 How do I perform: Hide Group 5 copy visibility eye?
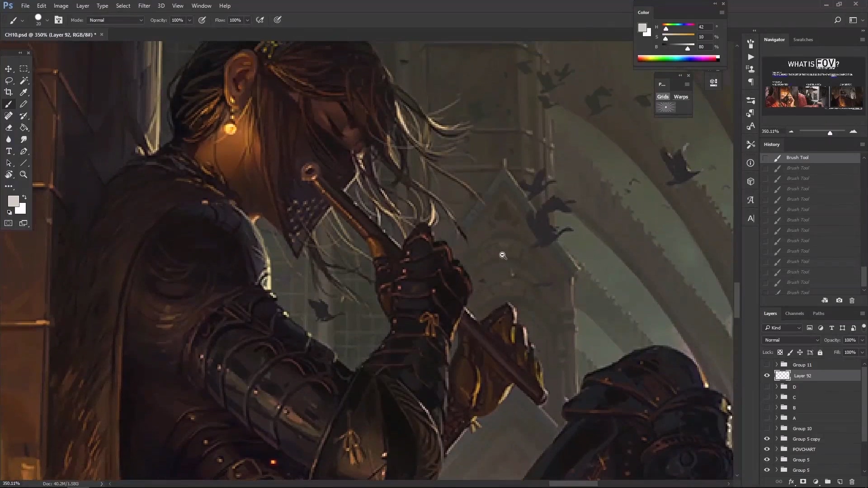click(x=767, y=439)
